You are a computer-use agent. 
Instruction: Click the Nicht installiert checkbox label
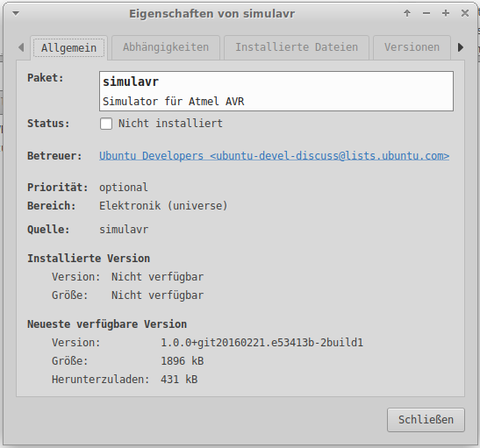point(170,124)
